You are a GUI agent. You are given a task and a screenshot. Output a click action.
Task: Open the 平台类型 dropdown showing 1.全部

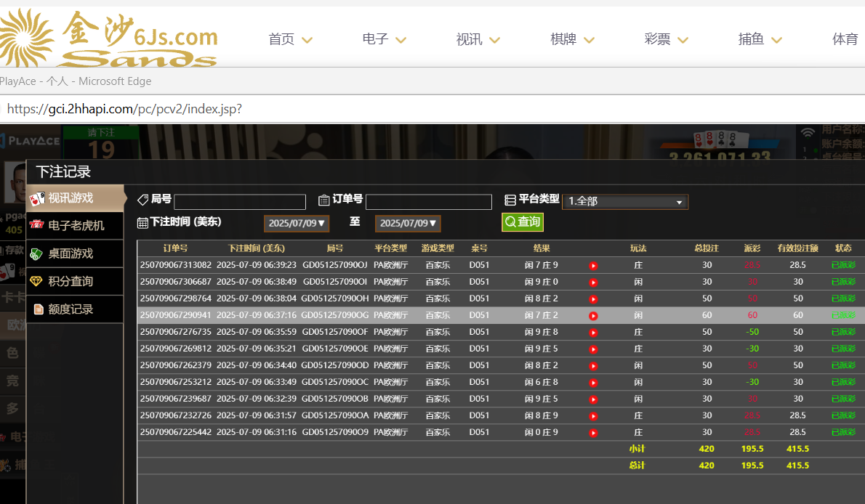tap(624, 201)
